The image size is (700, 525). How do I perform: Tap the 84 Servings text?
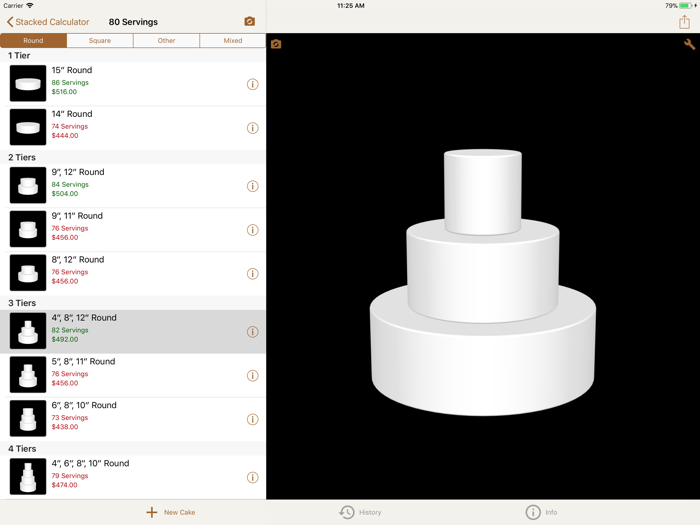[70, 184]
